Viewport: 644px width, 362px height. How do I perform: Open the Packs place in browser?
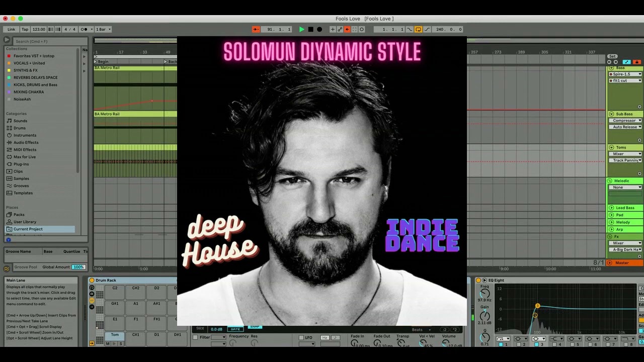pyautogui.click(x=19, y=215)
